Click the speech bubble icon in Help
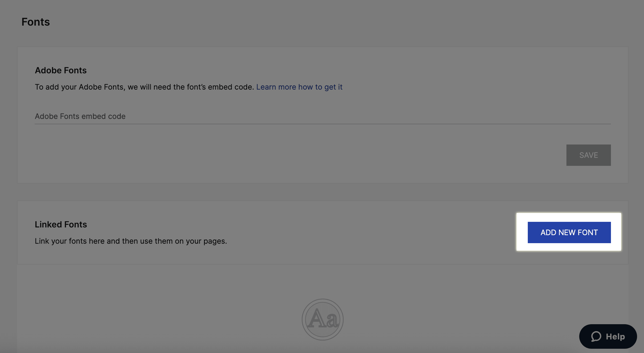Viewport: 644px width, 353px height. pyautogui.click(x=596, y=336)
